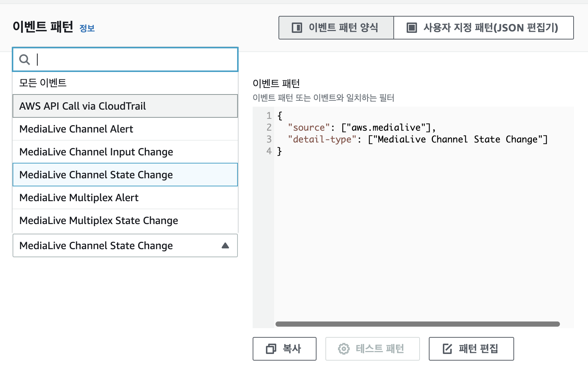Click line number 1 in code gutter
Viewport: 588px width, 375px height.
tap(269, 116)
